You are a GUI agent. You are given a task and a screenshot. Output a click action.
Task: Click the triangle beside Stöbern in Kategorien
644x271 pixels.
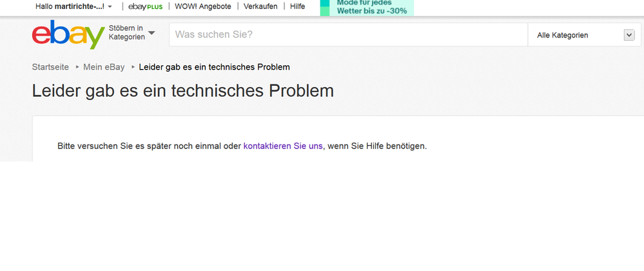(151, 33)
